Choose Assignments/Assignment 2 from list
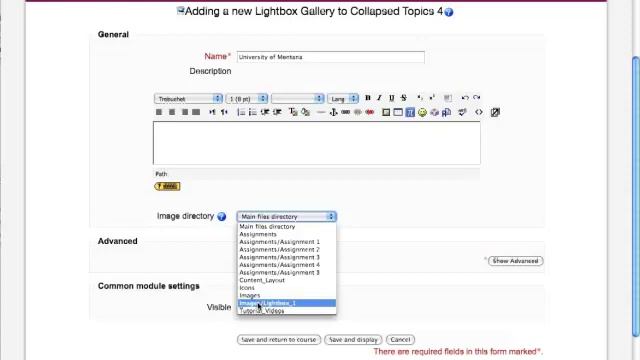The width and height of the screenshot is (640, 360). (287, 249)
